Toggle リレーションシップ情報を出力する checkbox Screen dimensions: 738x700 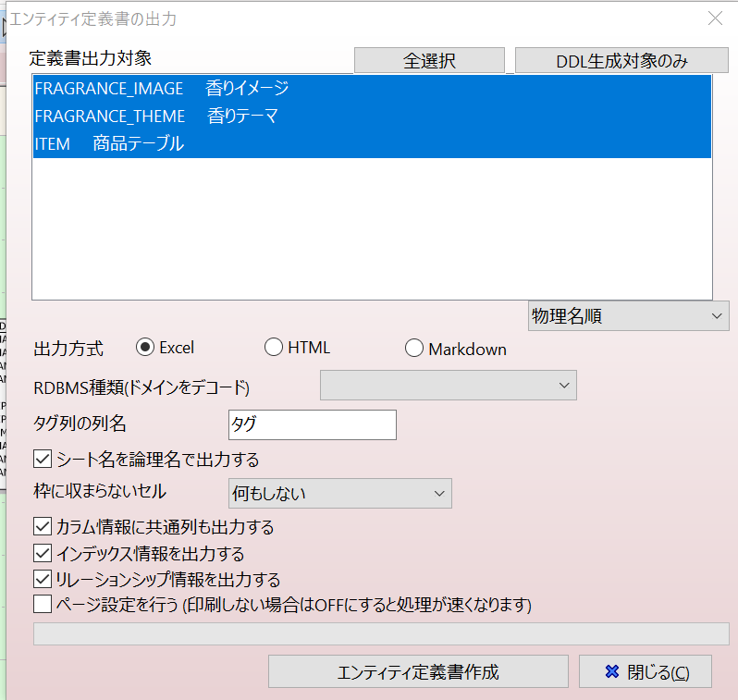(43, 579)
